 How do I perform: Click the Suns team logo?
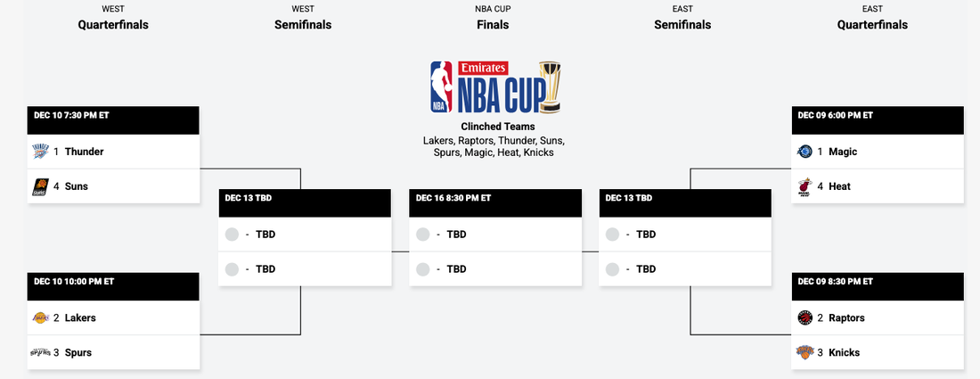[41, 186]
